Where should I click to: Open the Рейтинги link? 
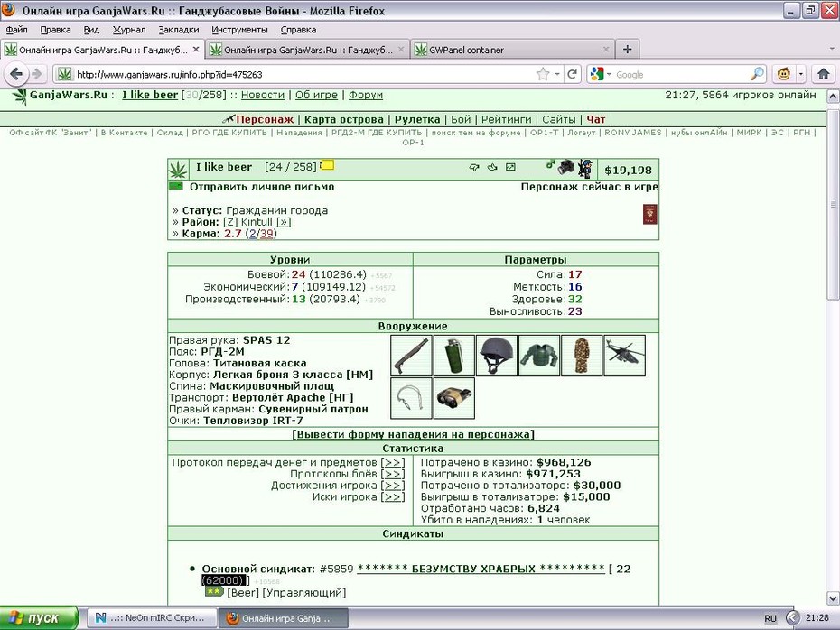click(506, 119)
